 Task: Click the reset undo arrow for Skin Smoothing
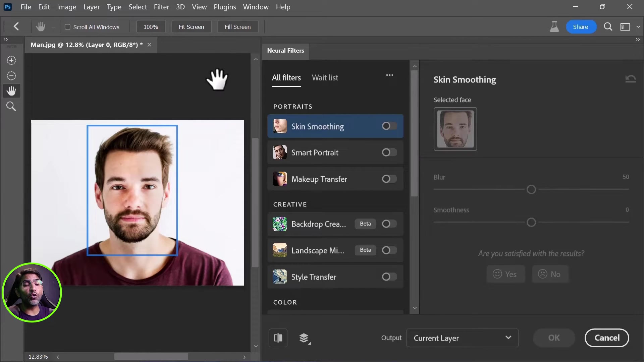click(x=631, y=79)
